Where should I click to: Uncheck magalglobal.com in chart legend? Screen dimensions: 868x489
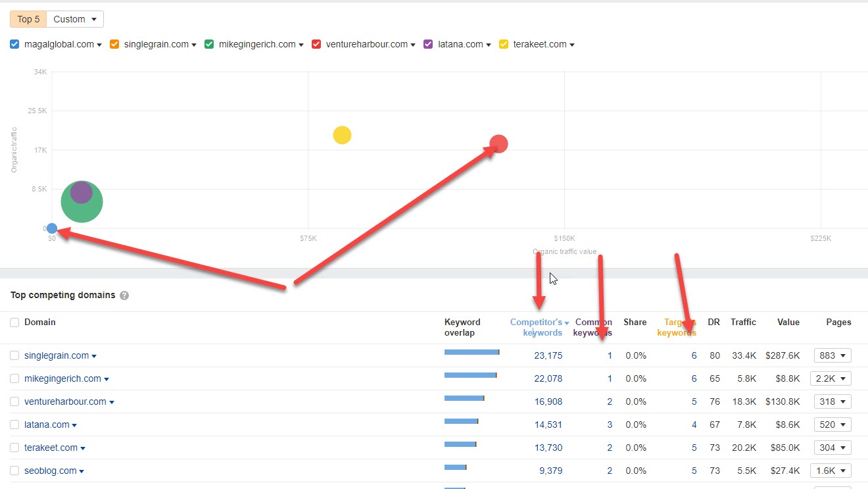(x=15, y=44)
